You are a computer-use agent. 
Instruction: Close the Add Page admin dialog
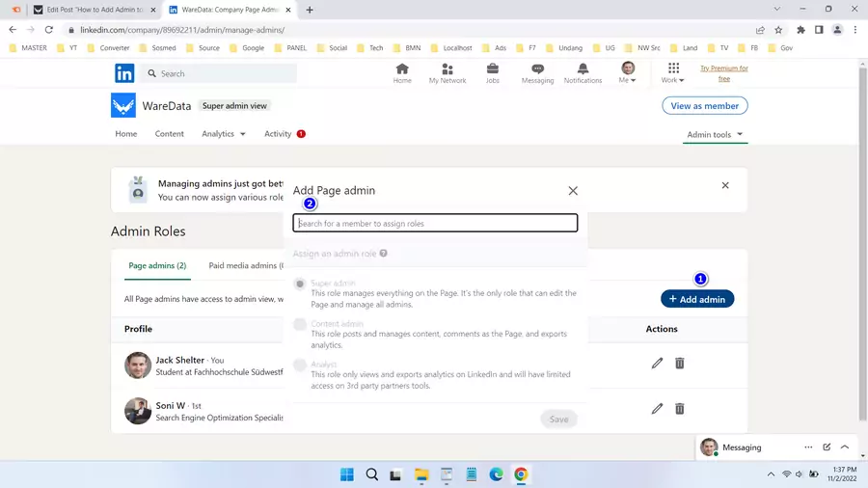click(x=572, y=191)
